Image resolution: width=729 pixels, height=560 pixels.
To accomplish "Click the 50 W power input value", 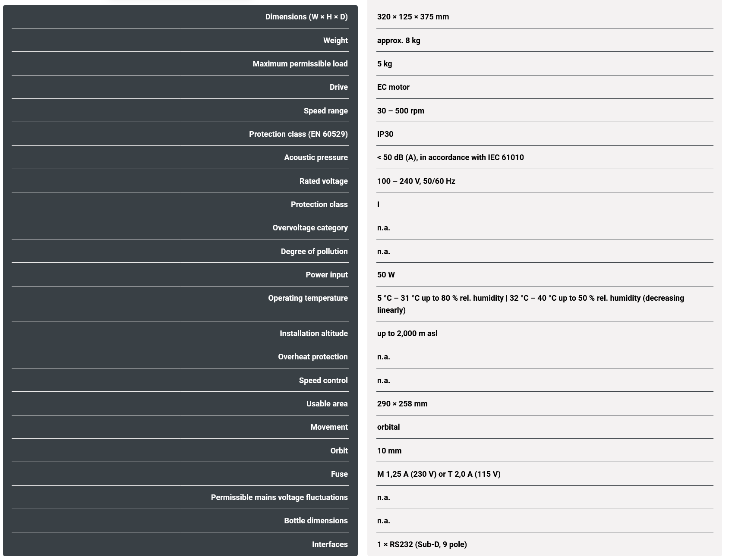I will [x=386, y=275].
